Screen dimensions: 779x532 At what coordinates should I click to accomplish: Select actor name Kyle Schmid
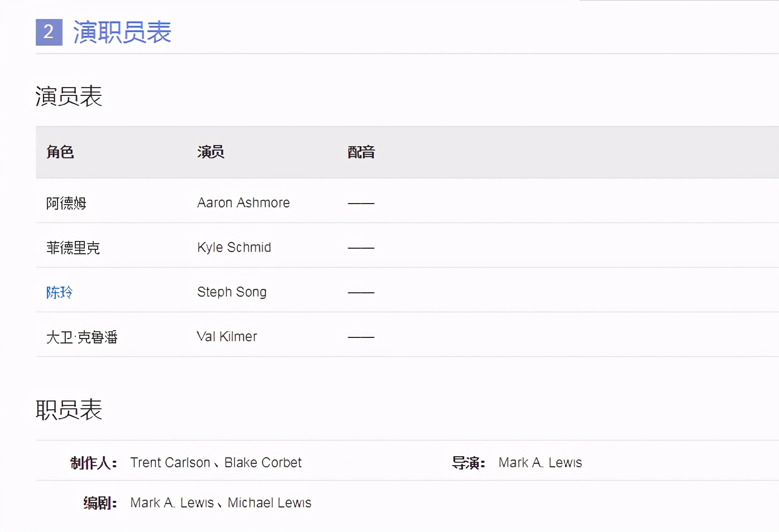[x=234, y=247]
